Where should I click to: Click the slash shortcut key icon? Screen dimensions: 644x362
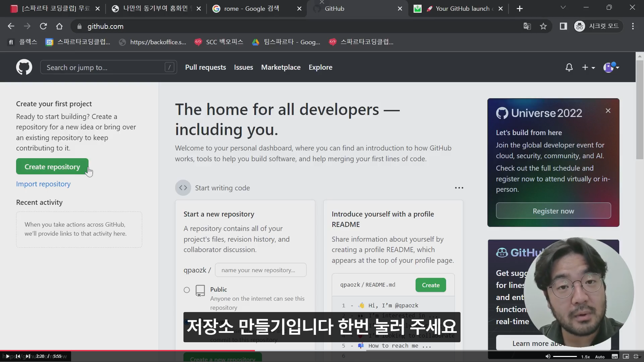[170, 67]
